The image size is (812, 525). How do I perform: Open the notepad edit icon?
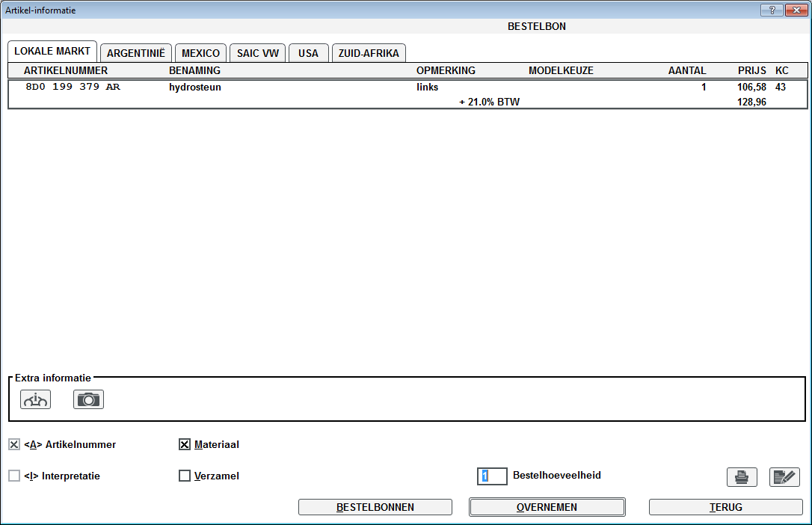click(x=784, y=477)
